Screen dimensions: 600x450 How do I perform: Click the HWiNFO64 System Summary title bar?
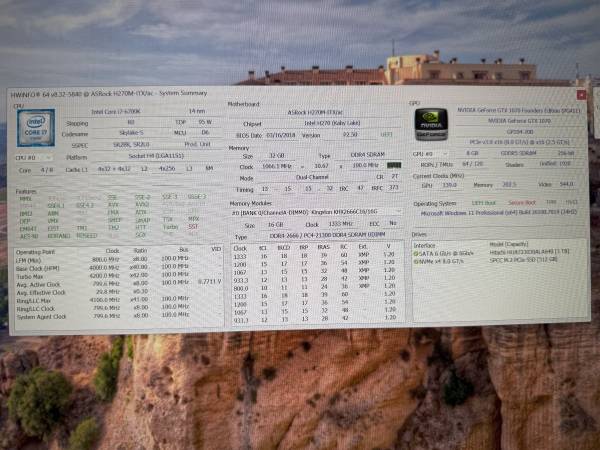(x=200, y=92)
